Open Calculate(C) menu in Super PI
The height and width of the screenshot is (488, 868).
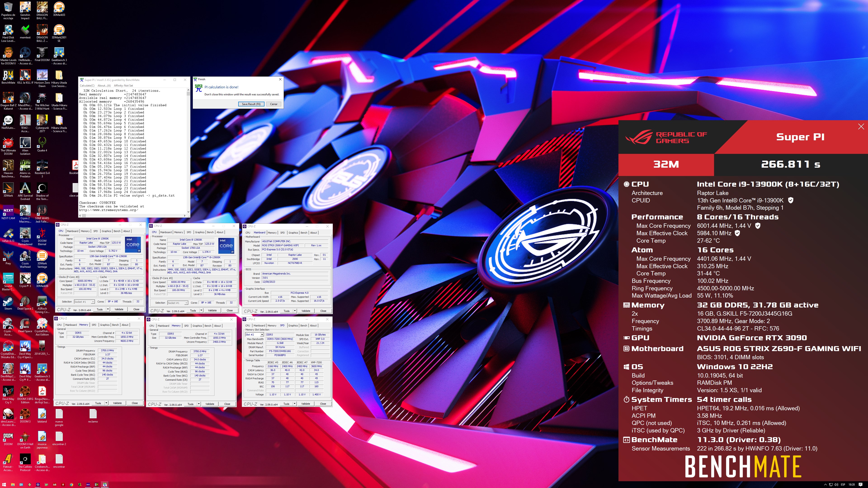[87, 86]
